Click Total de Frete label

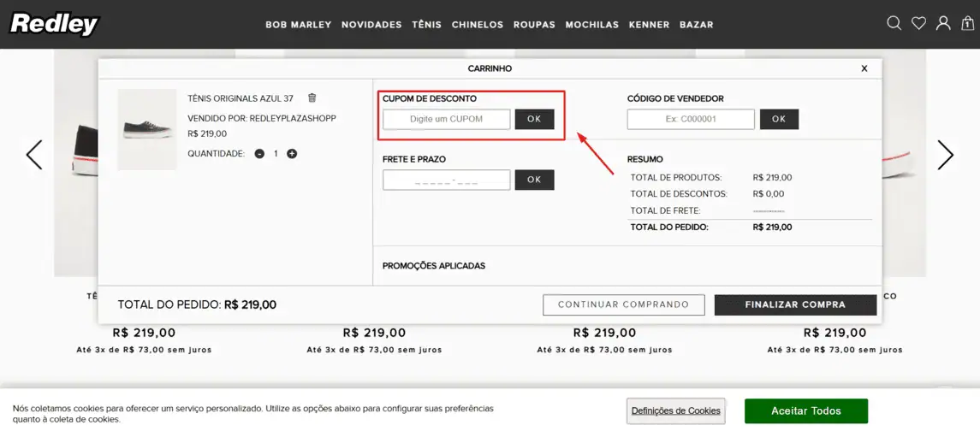[x=666, y=210]
